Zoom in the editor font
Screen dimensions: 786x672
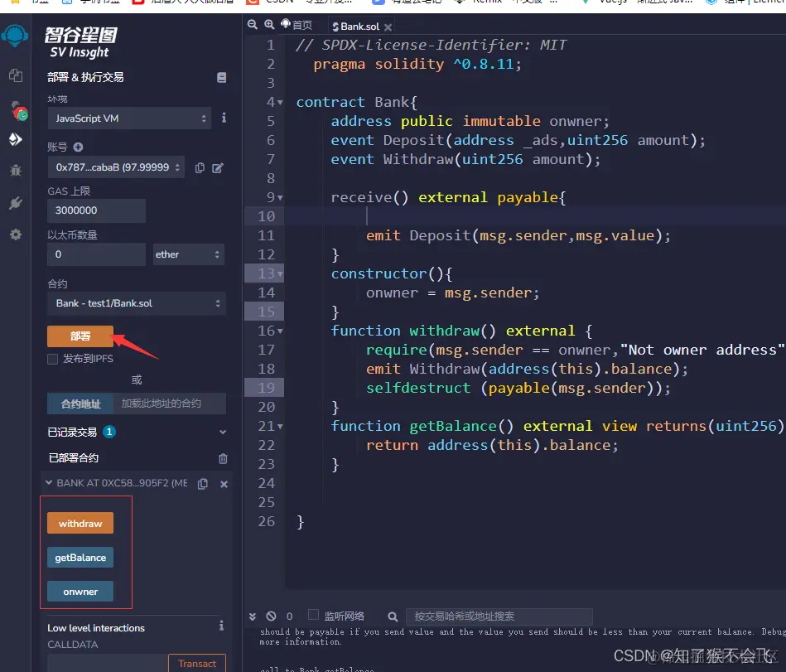[269, 25]
